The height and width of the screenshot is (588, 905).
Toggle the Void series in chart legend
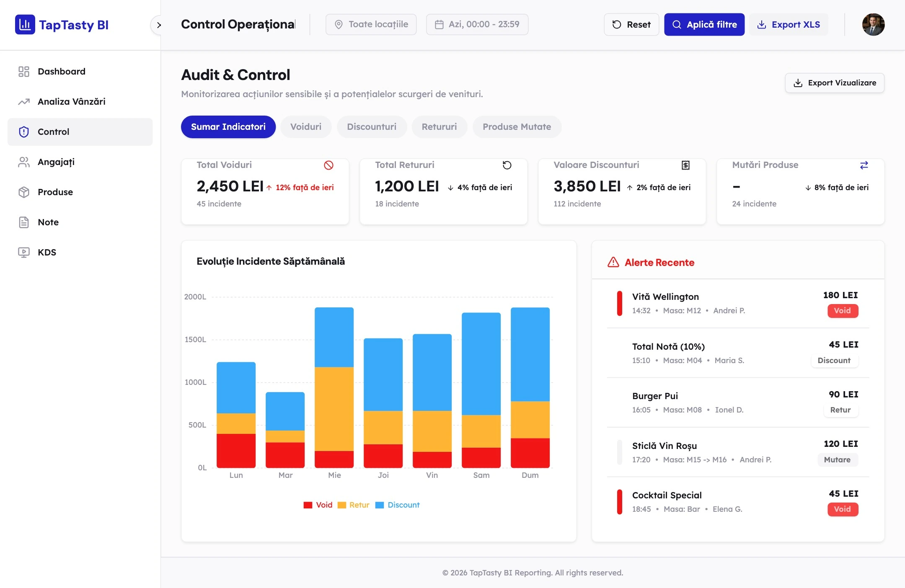pyautogui.click(x=318, y=505)
